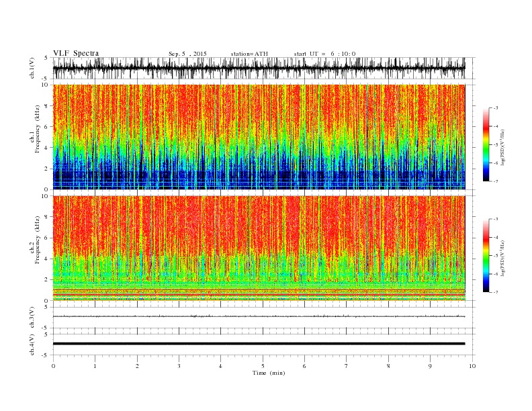Image resolution: width=532 pixels, height=411 pixels.
Task: Click the "8" frequency tick of ch.1 spectrogram
Action: [47, 106]
